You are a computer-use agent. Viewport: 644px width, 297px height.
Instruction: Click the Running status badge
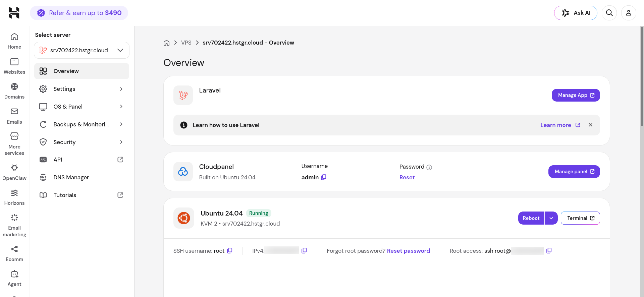(259, 213)
